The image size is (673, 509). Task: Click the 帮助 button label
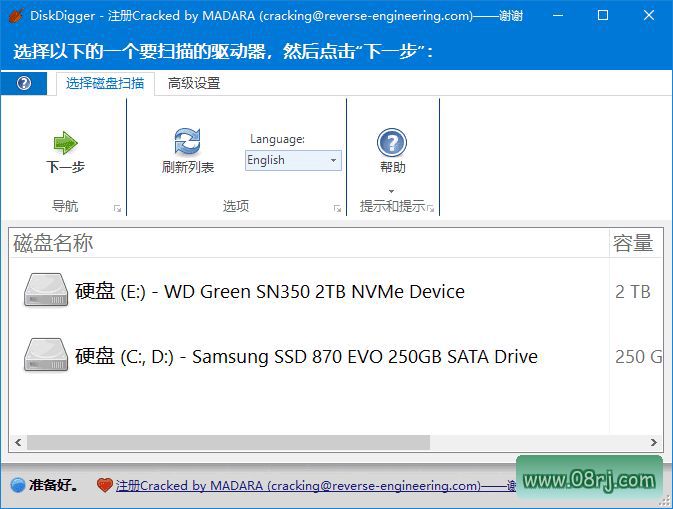pos(392,167)
